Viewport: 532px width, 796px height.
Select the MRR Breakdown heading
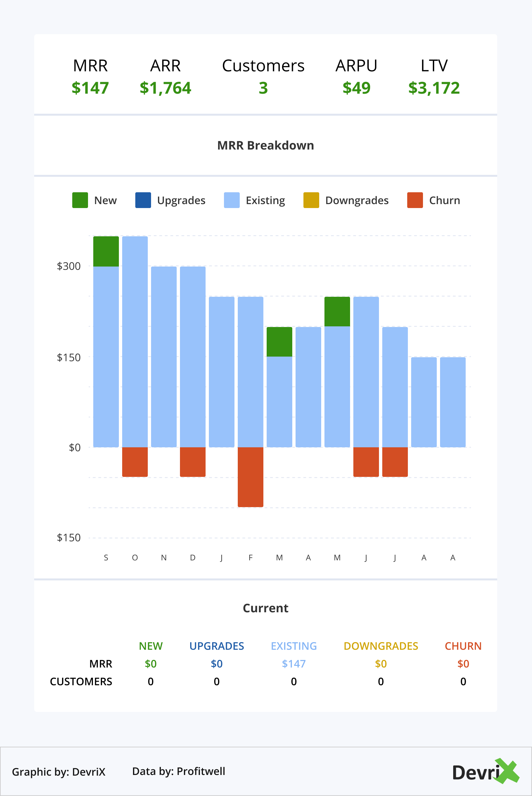266,145
